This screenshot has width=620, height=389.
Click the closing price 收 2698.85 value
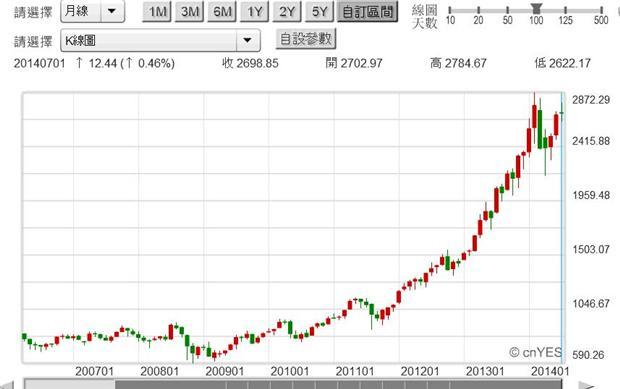point(250,63)
